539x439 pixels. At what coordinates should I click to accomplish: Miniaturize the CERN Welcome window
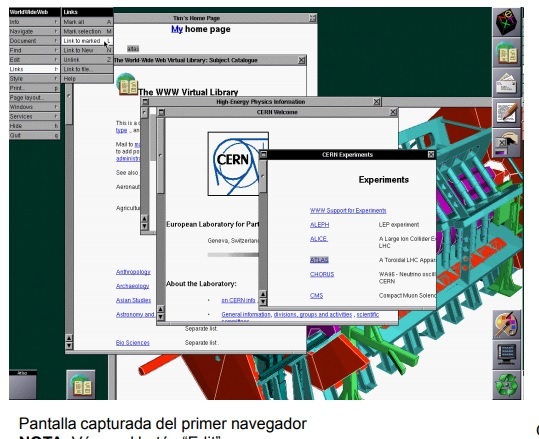pyautogui.click(x=162, y=112)
